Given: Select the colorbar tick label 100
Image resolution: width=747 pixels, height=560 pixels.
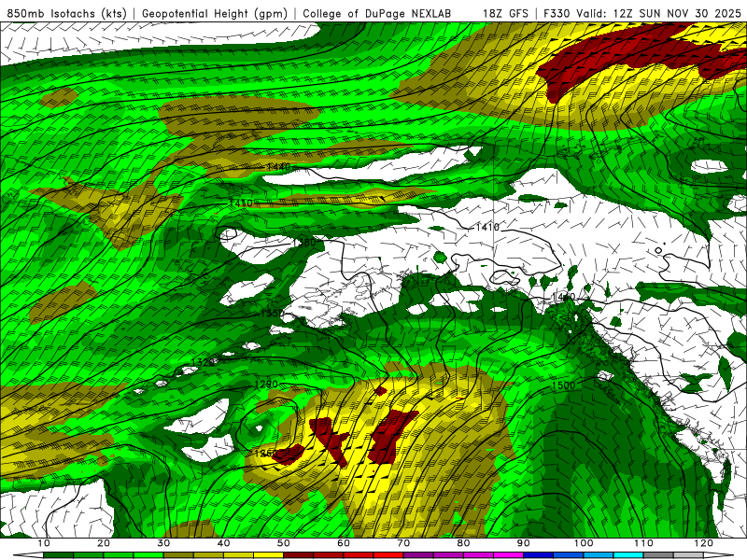Looking at the screenshot, I should (x=584, y=543).
